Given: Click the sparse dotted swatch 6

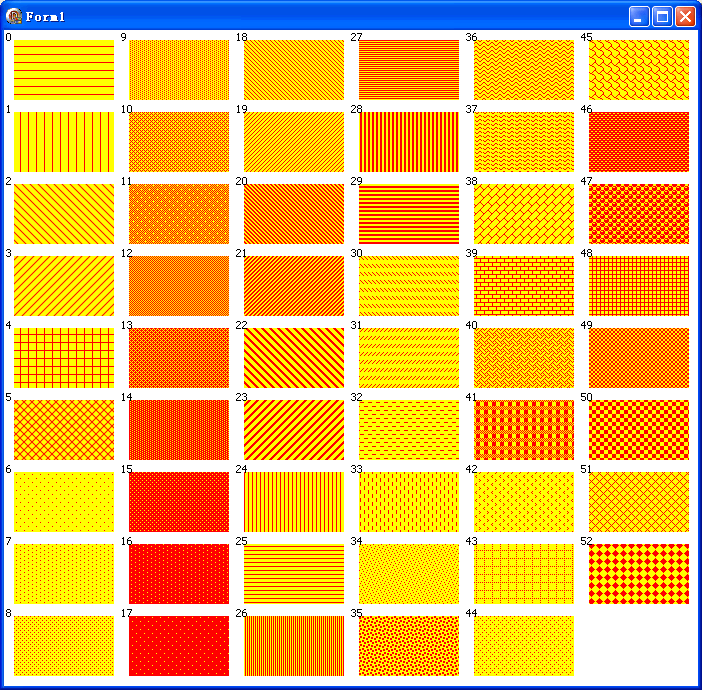Looking at the screenshot, I should pos(64,502).
